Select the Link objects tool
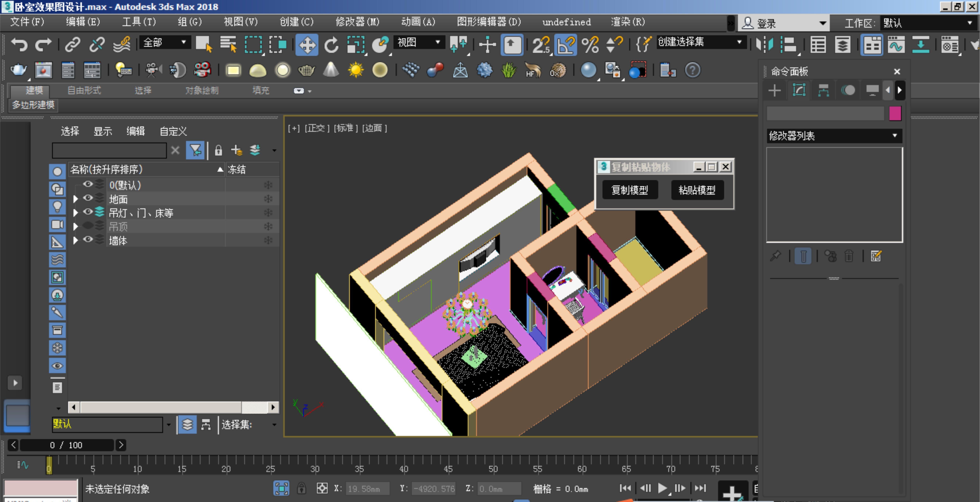Screen dimensions: 980x502 73,45
